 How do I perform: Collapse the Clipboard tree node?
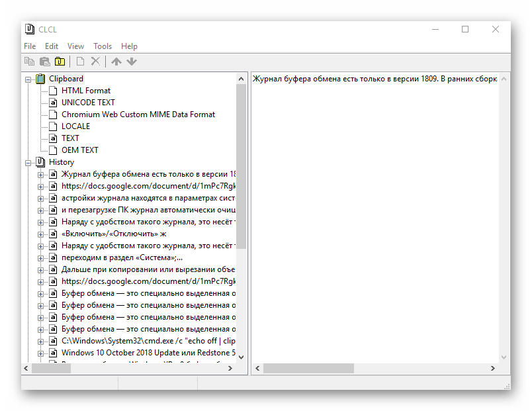tap(28, 79)
